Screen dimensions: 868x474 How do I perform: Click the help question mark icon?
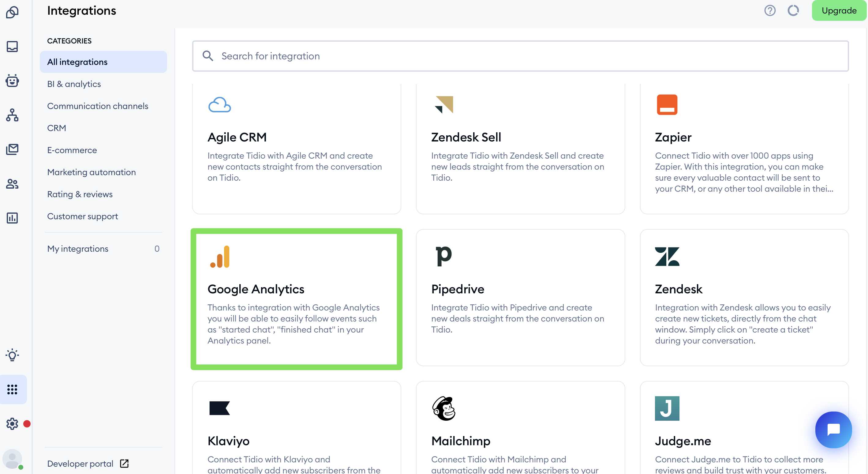coord(770,10)
